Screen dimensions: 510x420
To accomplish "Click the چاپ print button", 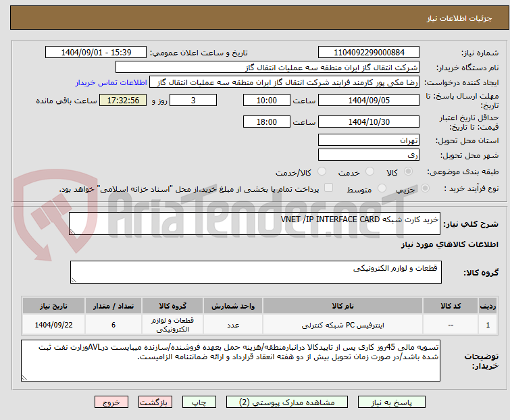I will click(x=199, y=402).
